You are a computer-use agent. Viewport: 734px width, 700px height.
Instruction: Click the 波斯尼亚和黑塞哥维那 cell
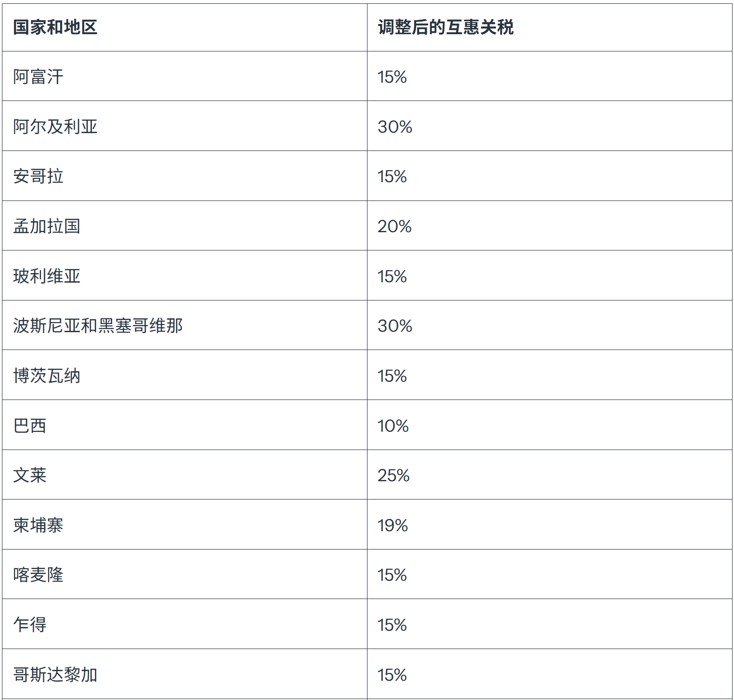(98, 325)
